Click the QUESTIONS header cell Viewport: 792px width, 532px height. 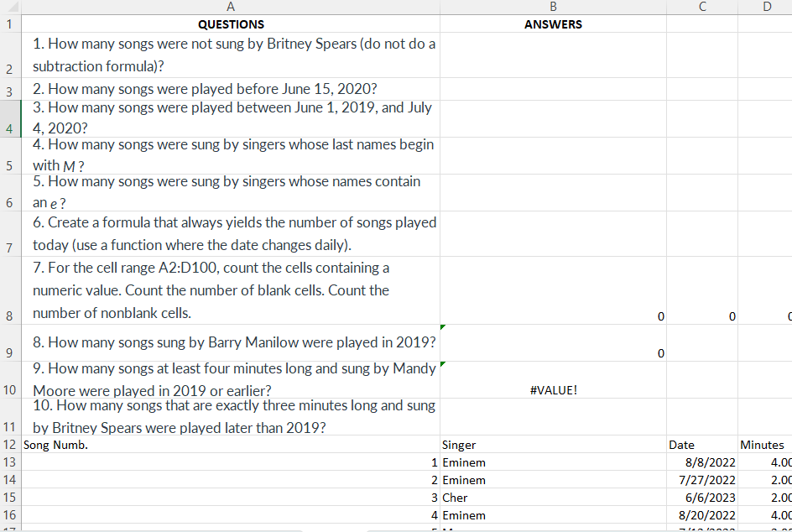(x=230, y=23)
